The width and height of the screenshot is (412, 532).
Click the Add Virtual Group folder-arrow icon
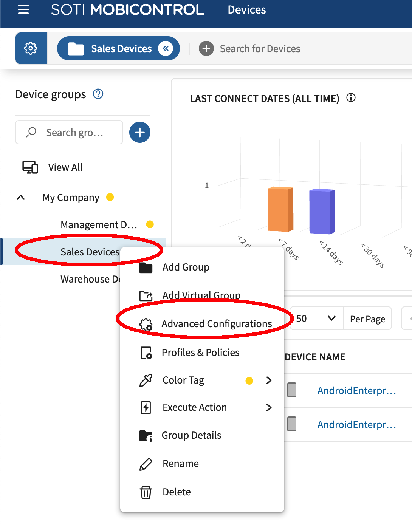[x=146, y=295]
